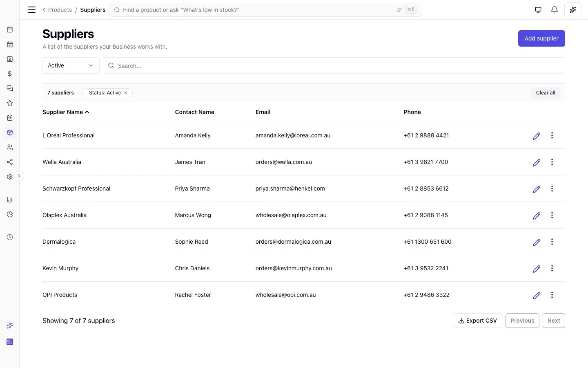Viewport: 588px width, 368px height.
Task: Open more options for Dermalogica
Action: [552, 242]
